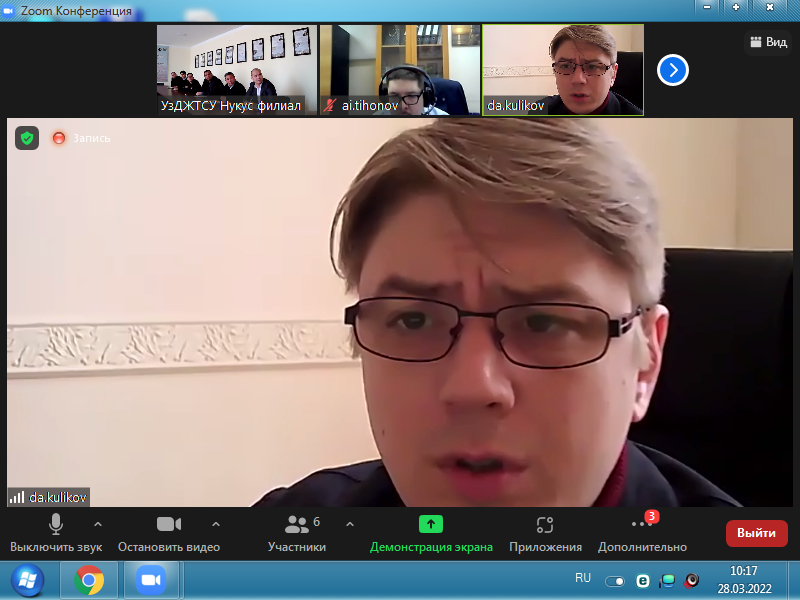Stop camera with Остановить видео

point(169,524)
